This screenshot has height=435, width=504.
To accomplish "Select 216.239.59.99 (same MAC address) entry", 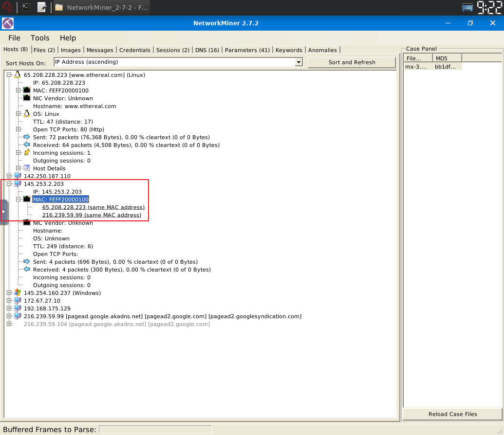I will pyautogui.click(x=92, y=215).
